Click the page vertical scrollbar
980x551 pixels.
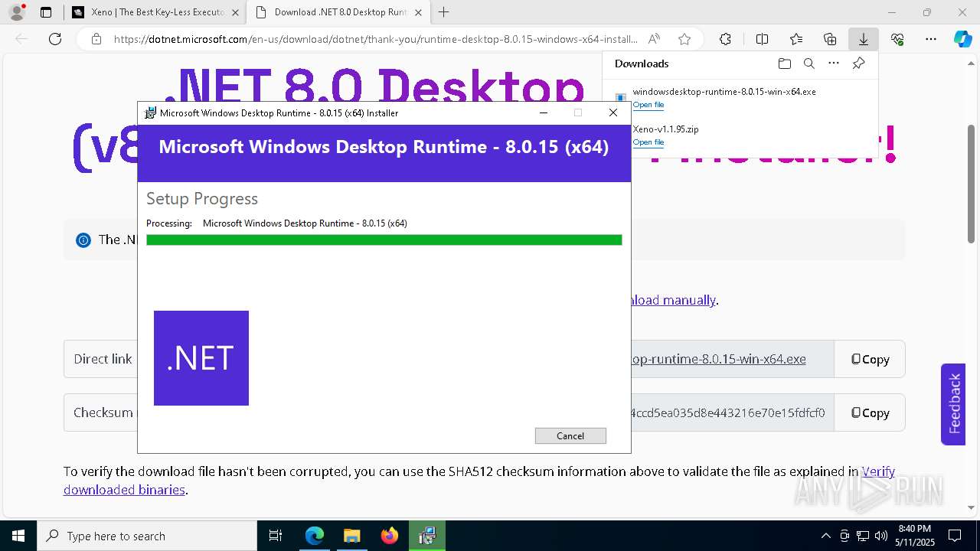tap(972, 184)
